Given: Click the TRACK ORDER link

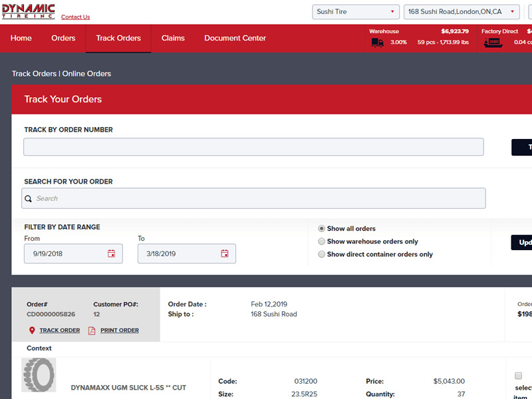Looking at the screenshot, I should pyautogui.click(x=60, y=330).
